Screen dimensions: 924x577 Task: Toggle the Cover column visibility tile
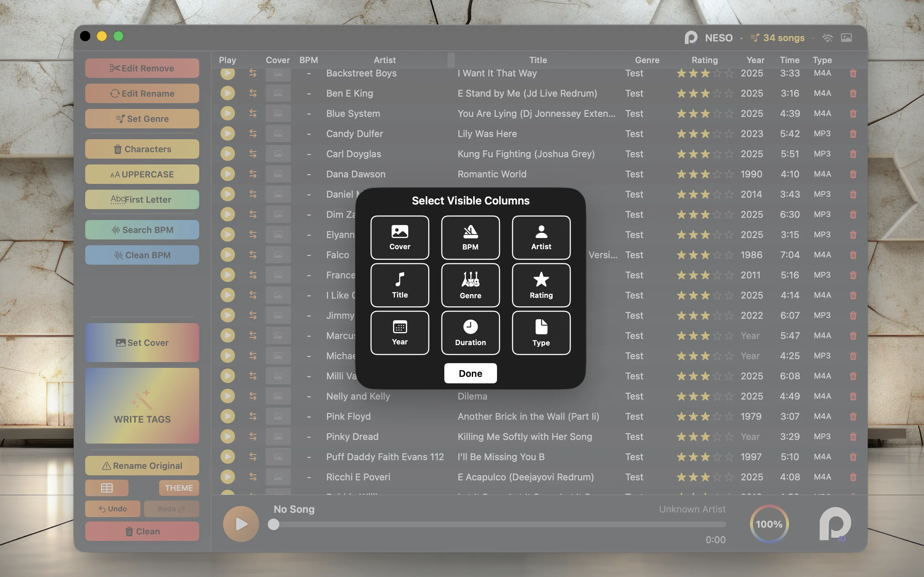click(x=400, y=237)
